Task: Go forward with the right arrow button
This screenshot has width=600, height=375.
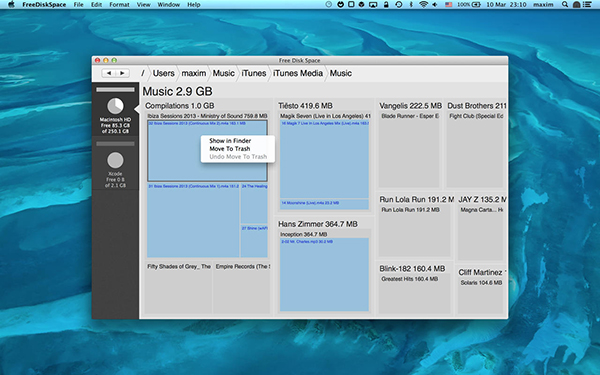Action: (x=122, y=73)
